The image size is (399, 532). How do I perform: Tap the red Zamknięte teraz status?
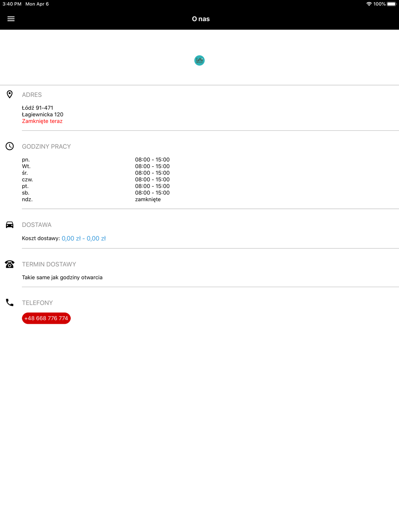click(42, 121)
